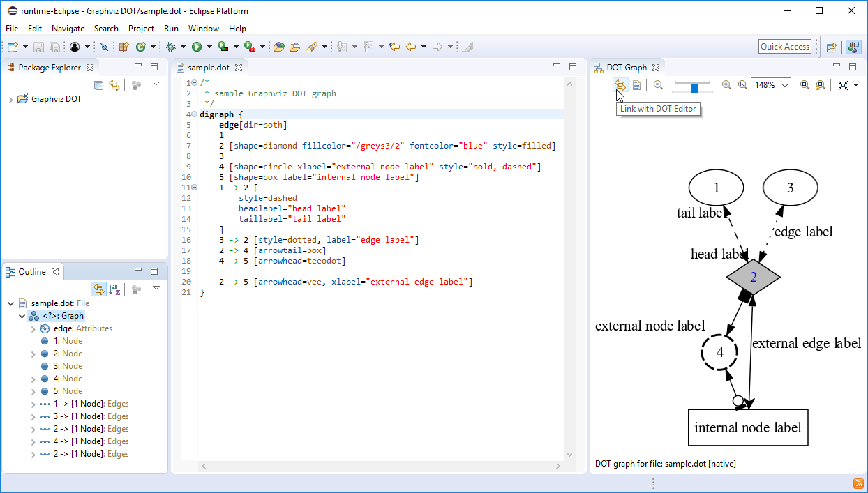Click the zoom slider handle in DOT Graph
Image resolution: width=868 pixels, height=493 pixels.
[x=694, y=88]
